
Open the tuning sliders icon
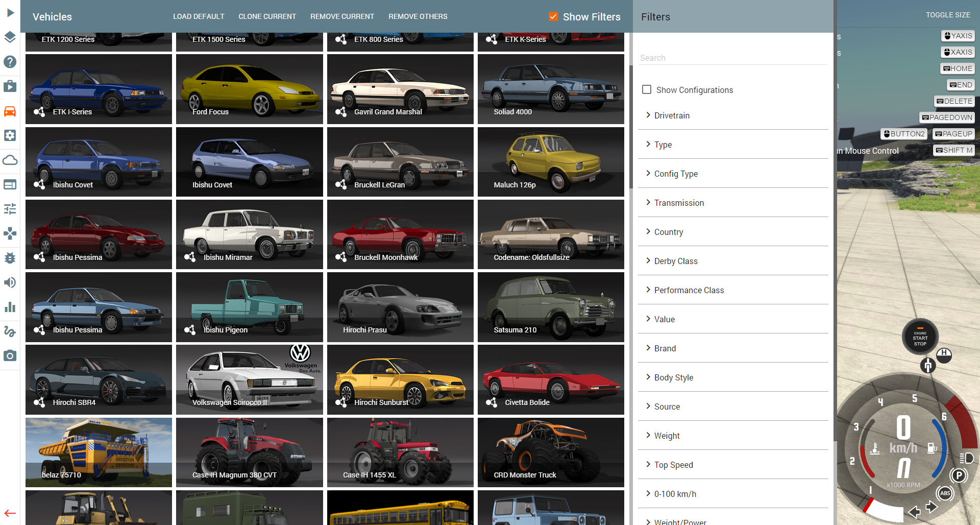[x=10, y=209]
